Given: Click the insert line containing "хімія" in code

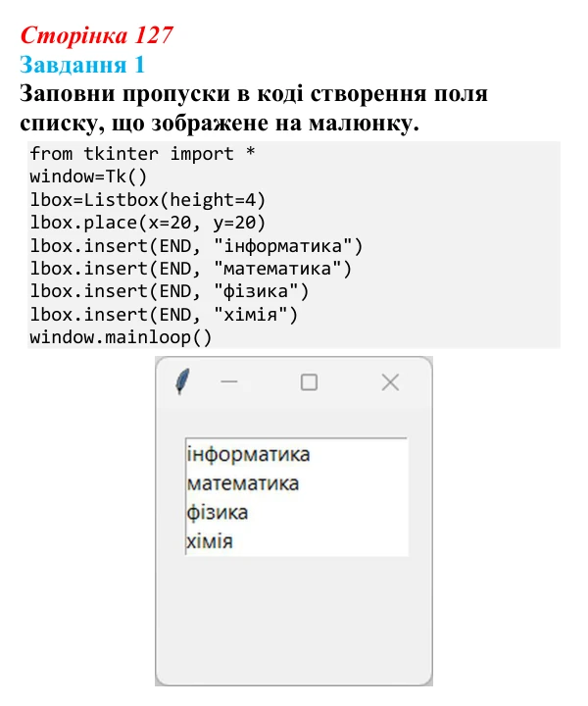Looking at the screenshot, I should [164, 315].
